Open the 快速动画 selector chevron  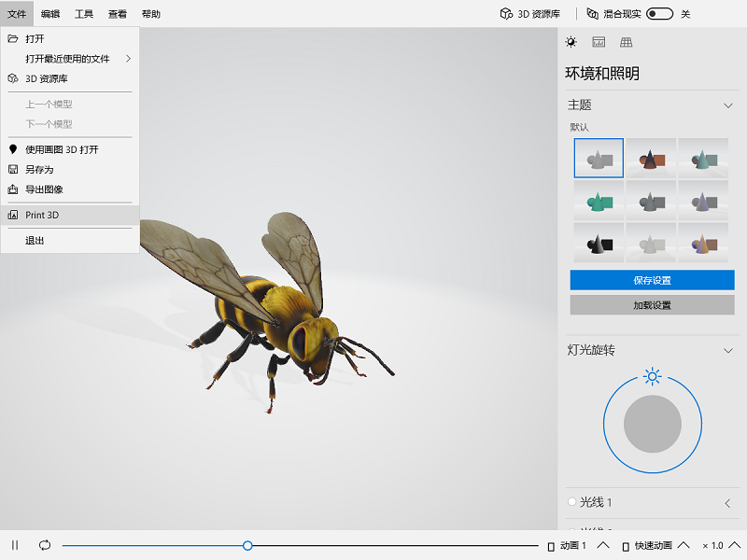pos(684,545)
